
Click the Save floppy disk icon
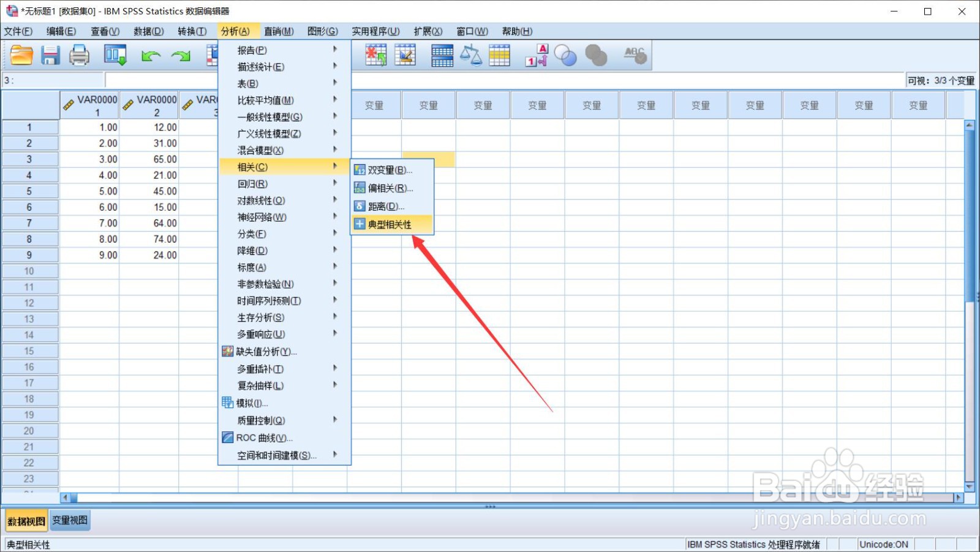50,55
